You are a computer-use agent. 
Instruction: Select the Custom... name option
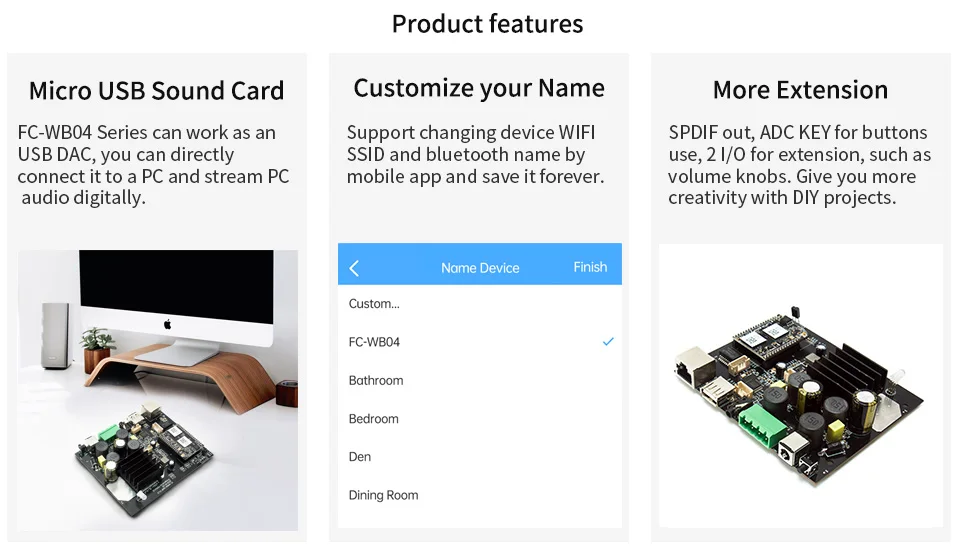pyautogui.click(x=480, y=304)
